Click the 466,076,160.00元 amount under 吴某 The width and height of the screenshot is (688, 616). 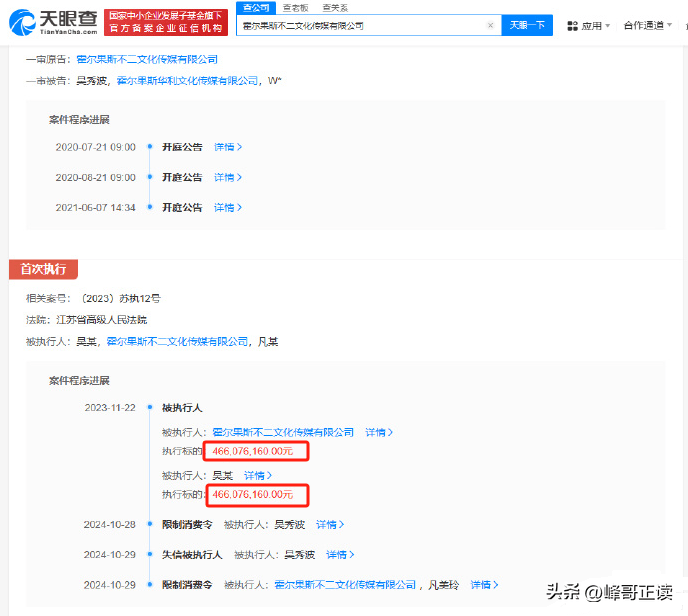[x=253, y=495]
